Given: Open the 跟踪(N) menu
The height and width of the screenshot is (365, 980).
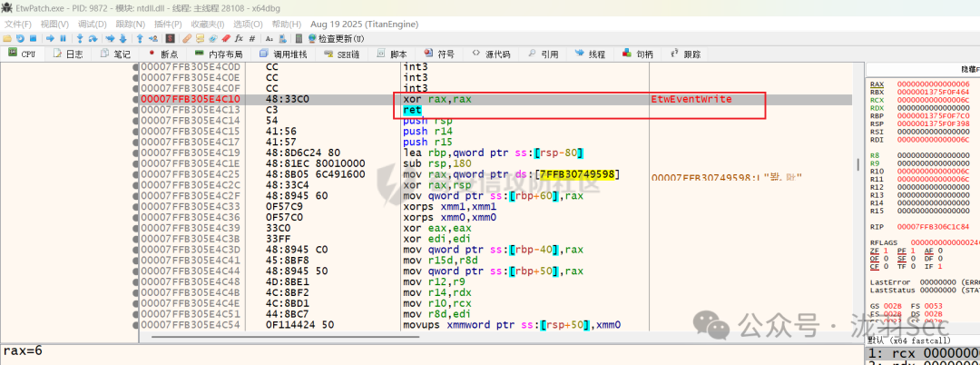Looking at the screenshot, I should point(130,24).
